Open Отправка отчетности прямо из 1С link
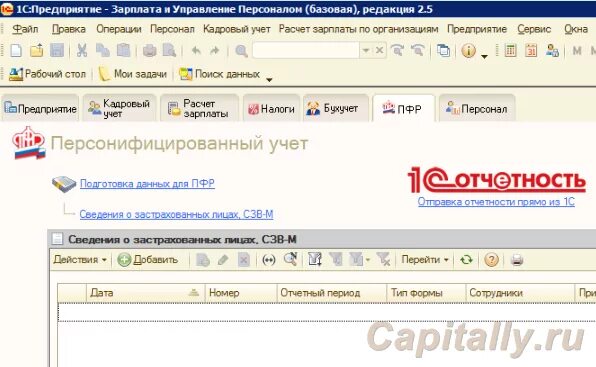The height and width of the screenshot is (367, 596). coord(496,202)
